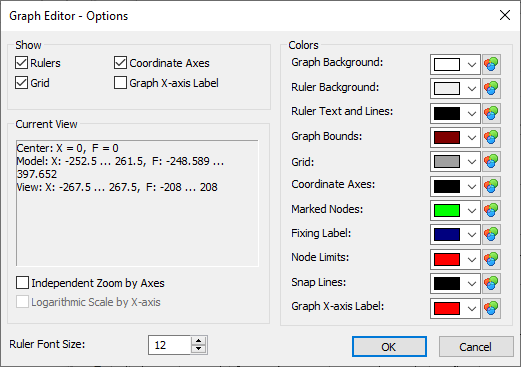The width and height of the screenshot is (521, 367).
Task: Open custom color picker for Graph Bounds
Action: coord(491,137)
